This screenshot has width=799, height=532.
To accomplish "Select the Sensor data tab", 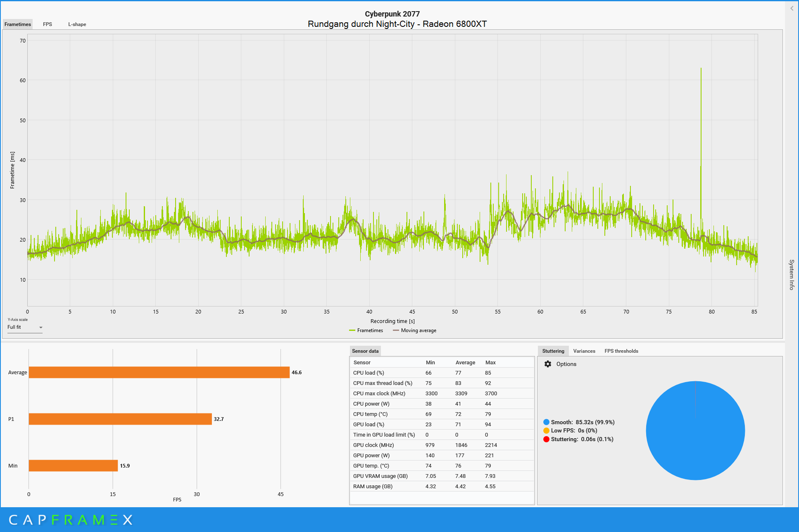I will coord(365,351).
